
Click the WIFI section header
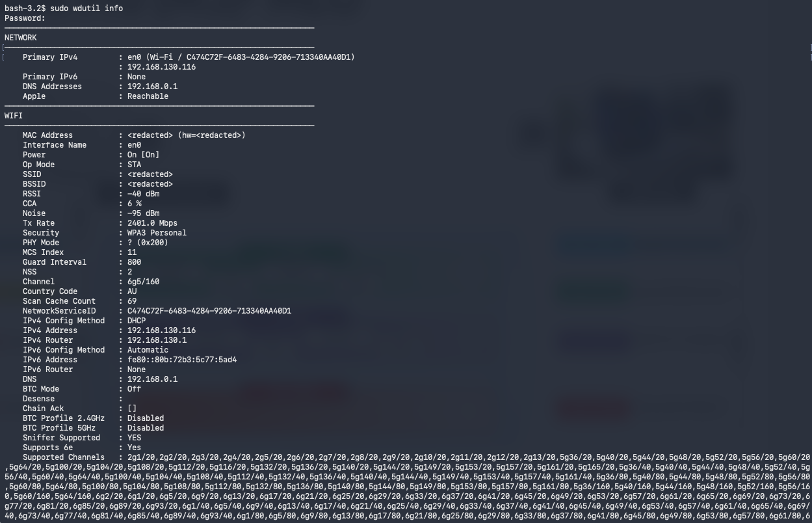point(14,116)
